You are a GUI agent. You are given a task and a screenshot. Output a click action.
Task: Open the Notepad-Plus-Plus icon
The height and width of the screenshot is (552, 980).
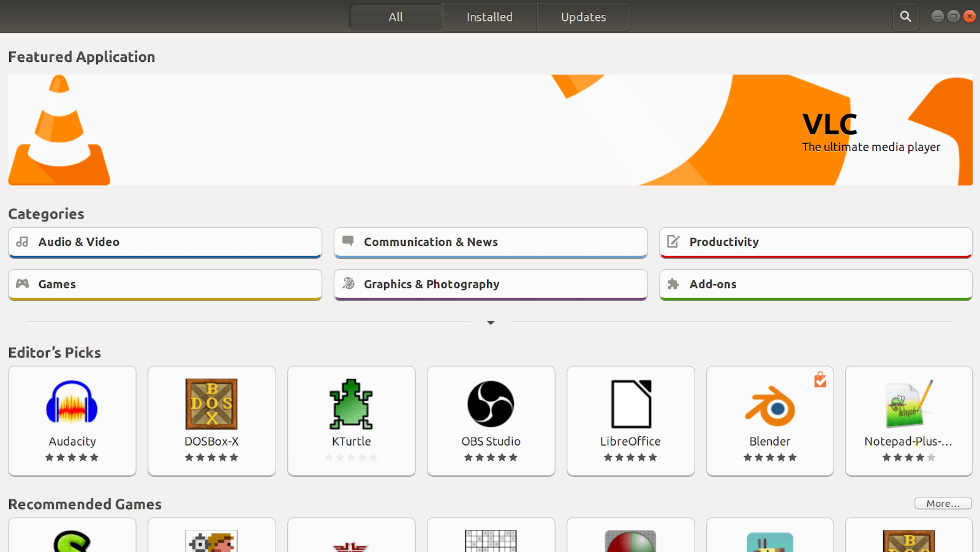(x=909, y=404)
